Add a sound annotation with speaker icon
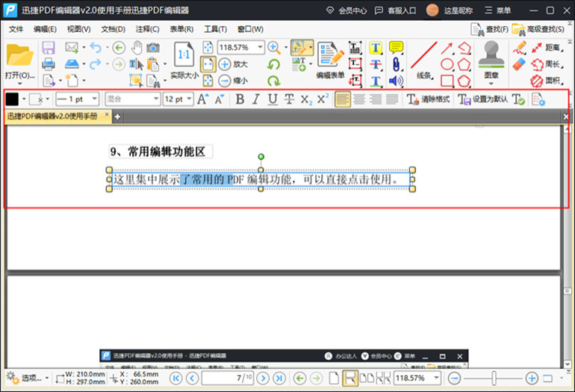Screen dimensions: 575x392 click(x=396, y=81)
